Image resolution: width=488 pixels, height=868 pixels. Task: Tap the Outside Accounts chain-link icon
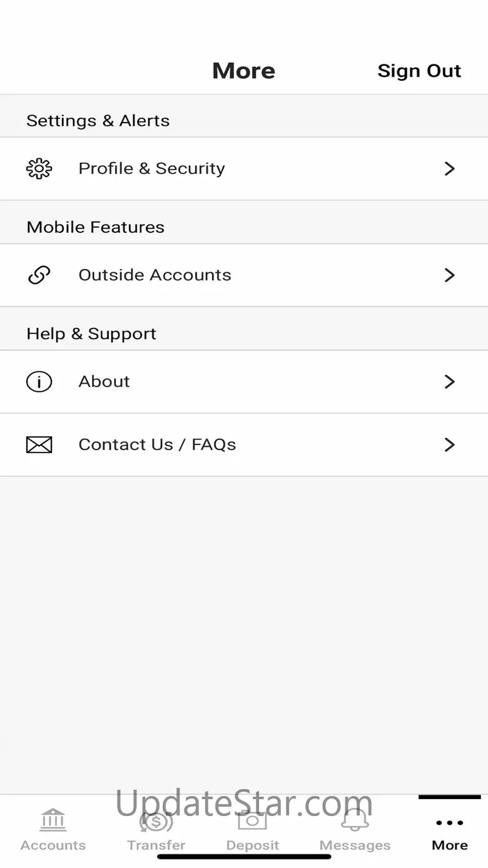39,275
